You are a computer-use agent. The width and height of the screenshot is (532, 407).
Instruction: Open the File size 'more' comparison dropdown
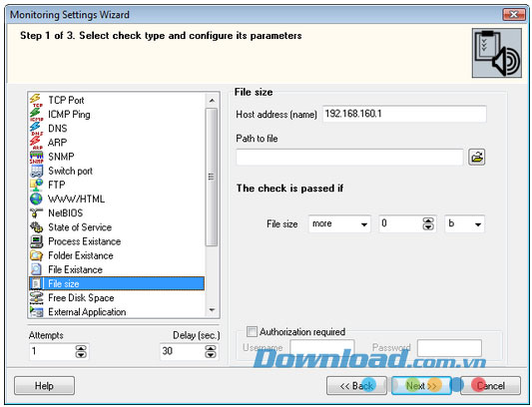(339, 223)
